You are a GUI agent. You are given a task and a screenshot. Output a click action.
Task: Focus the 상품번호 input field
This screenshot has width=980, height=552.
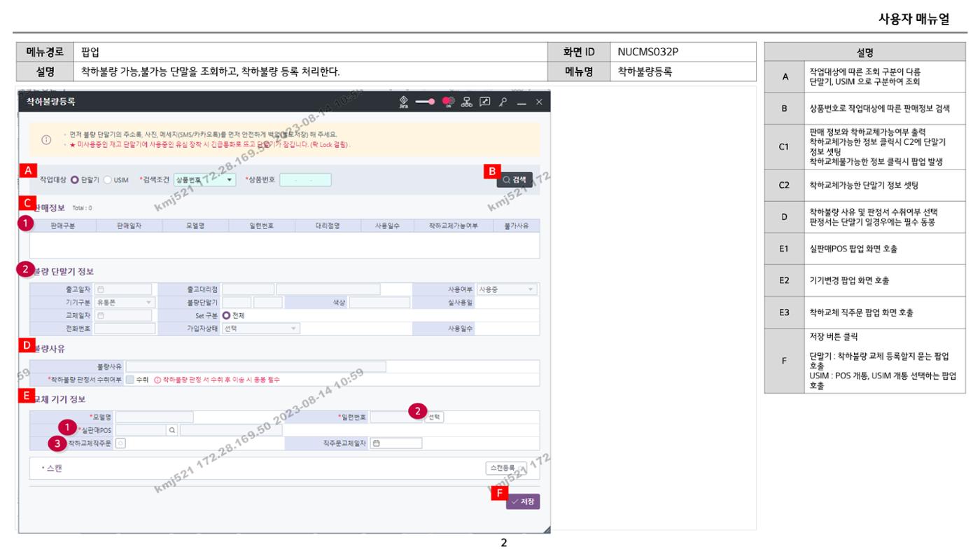[305, 180]
